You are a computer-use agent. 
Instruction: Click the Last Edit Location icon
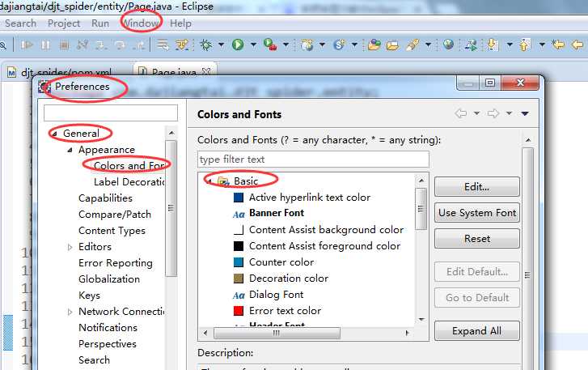558,45
